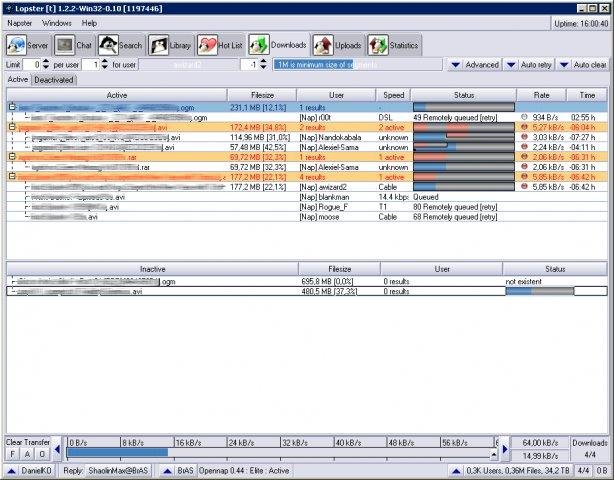This screenshot has height=480, width=614.
Task: Open the Statistics page icon
Action: click(378, 45)
